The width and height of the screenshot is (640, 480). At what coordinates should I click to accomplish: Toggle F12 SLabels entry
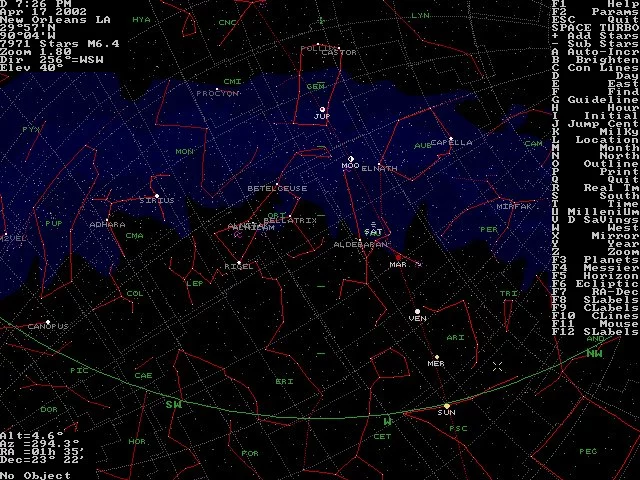(596, 331)
